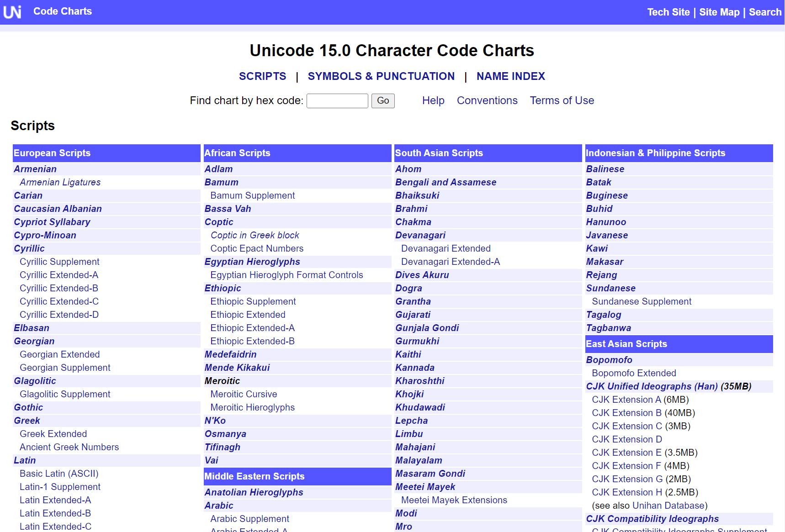The image size is (785, 532).
Task: Open Devanagari Extended-A chart
Action: tap(451, 262)
